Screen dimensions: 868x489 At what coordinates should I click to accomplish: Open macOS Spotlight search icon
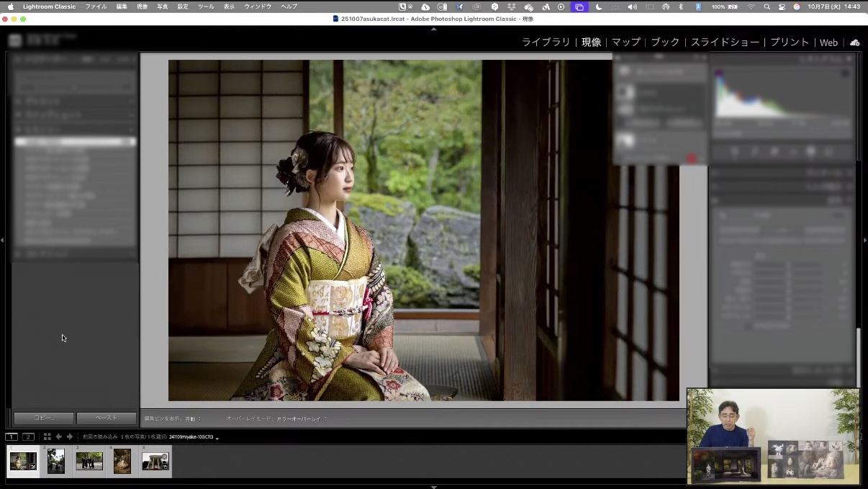click(767, 6)
